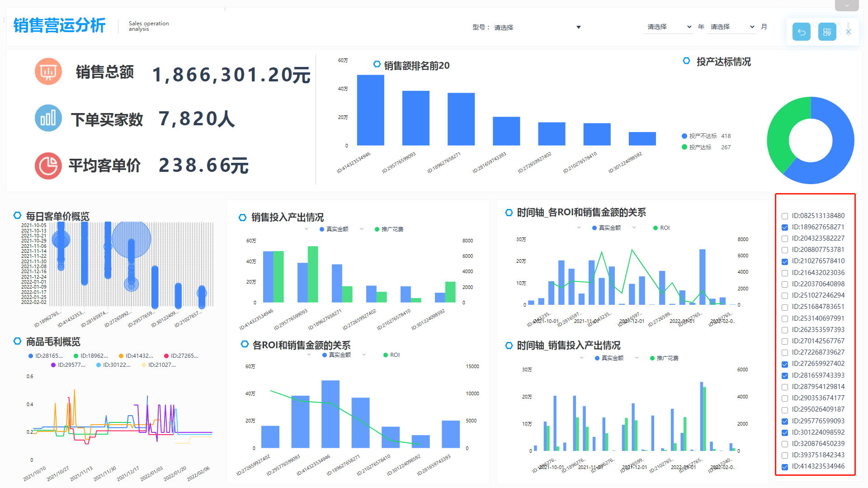The width and height of the screenshot is (868, 488).
Task: Click the 238.66元 average order value
Action: (x=204, y=166)
